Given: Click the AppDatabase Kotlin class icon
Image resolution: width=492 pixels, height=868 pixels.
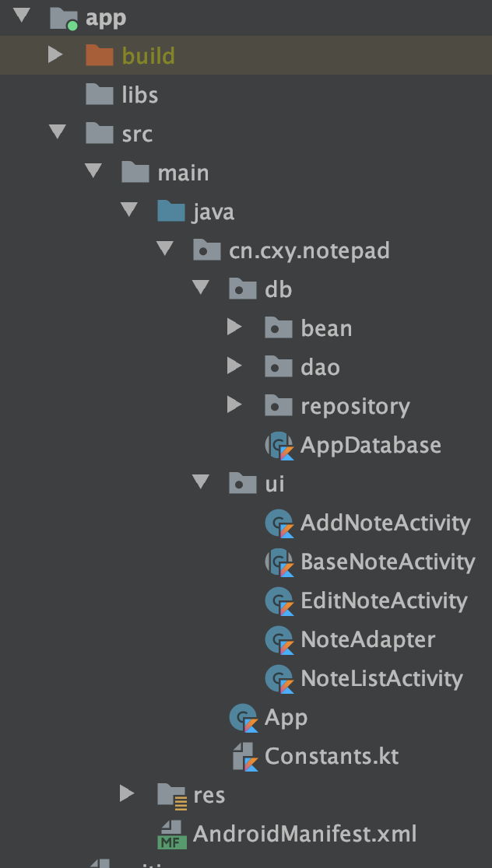Looking at the screenshot, I should pos(279,446).
